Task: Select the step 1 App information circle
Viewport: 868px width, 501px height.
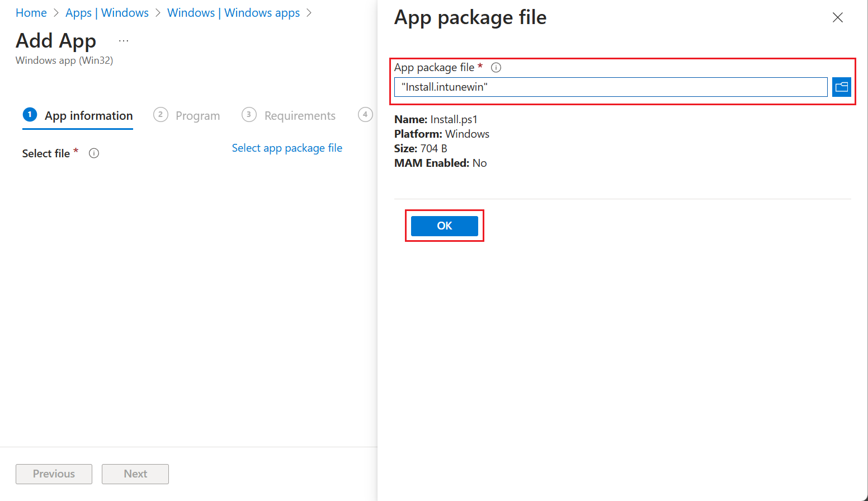Action: coord(29,114)
